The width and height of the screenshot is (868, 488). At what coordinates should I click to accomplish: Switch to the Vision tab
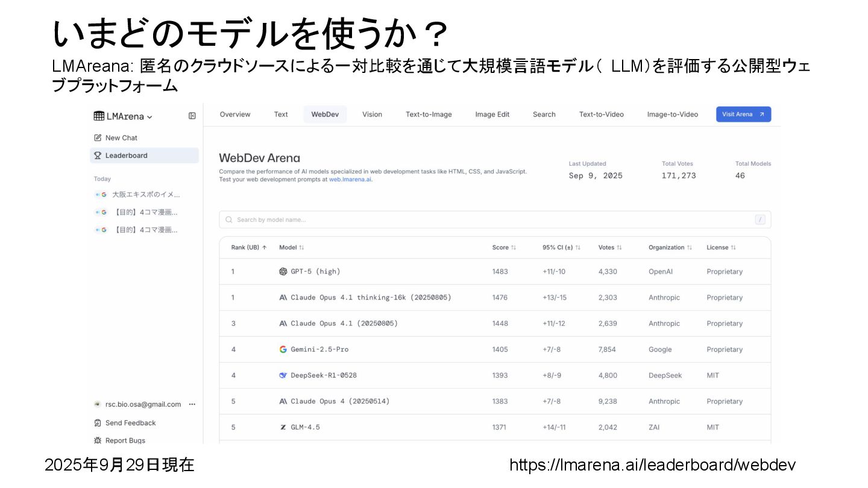(372, 114)
